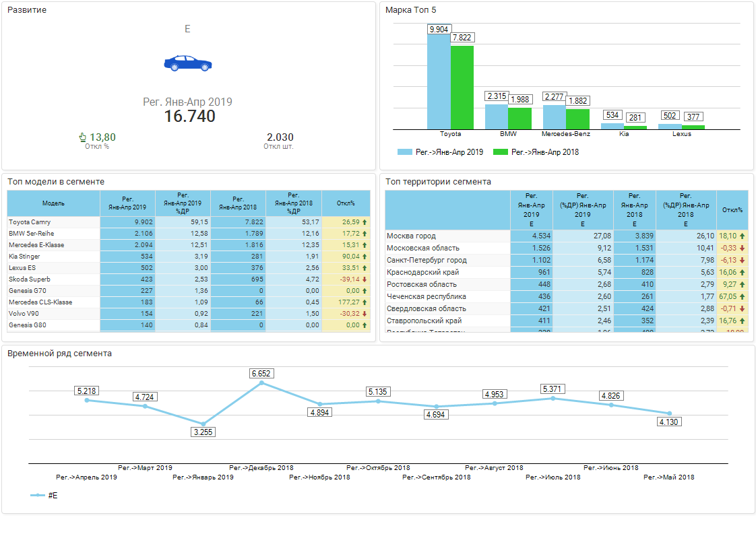Click the Lexus axis label in brand chart

(x=682, y=134)
